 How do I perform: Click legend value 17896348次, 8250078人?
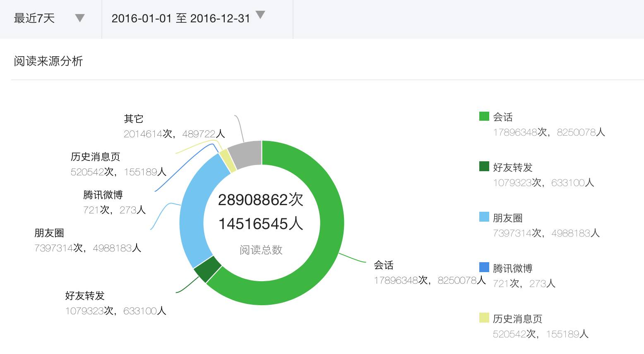tap(549, 132)
